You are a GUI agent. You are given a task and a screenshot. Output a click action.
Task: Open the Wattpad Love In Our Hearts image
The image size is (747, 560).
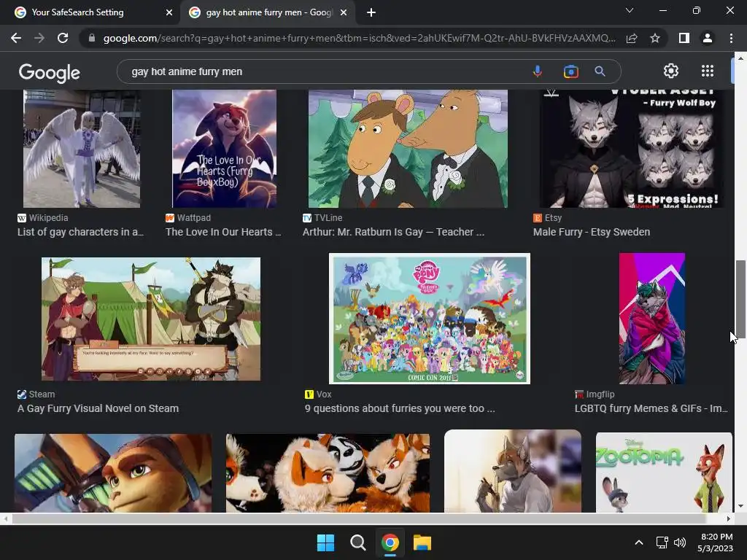pyautogui.click(x=225, y=149)
